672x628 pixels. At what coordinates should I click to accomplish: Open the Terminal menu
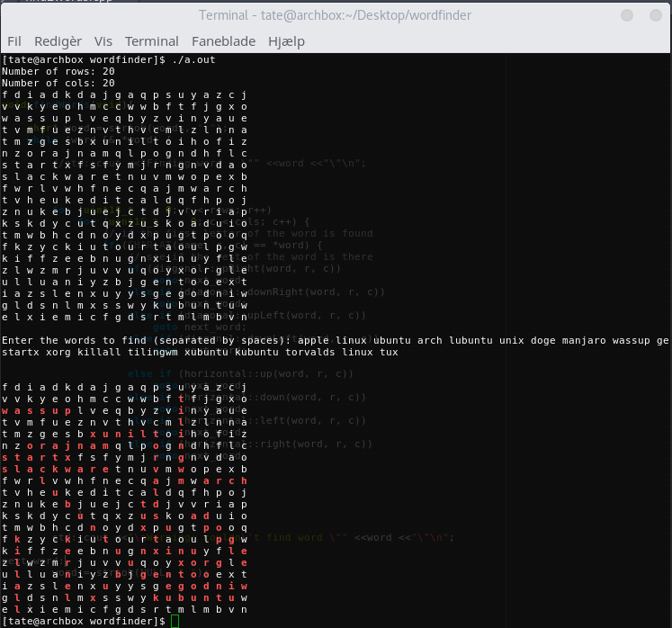coord(152,41)
